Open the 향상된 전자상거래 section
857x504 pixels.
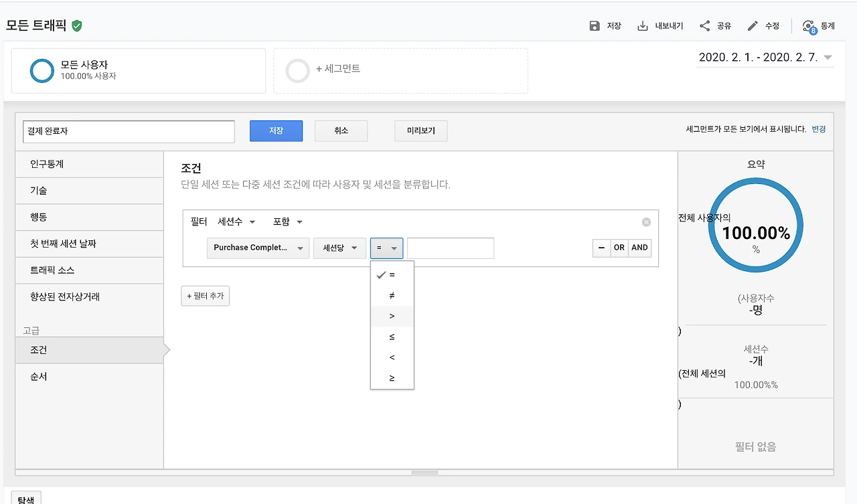[89, 297]
